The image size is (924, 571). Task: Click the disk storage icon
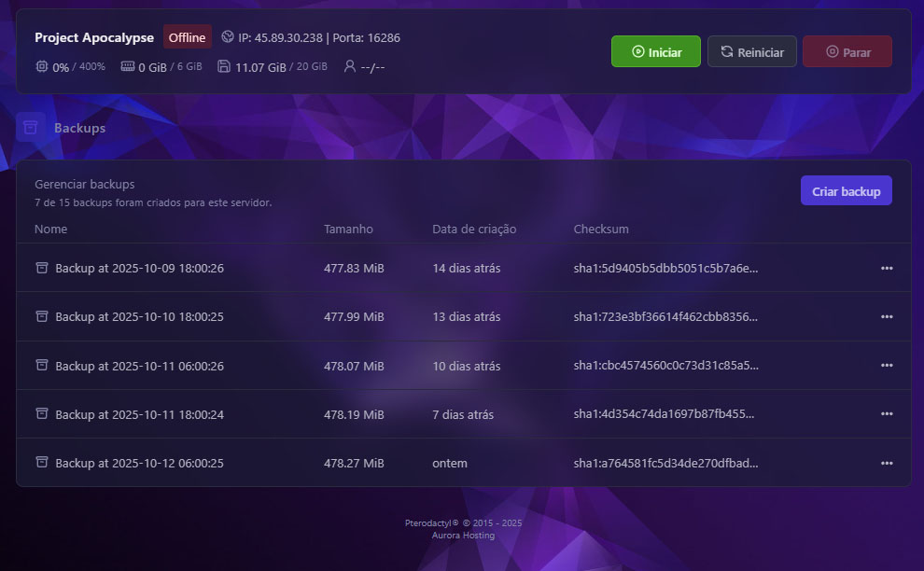(224, 67)
